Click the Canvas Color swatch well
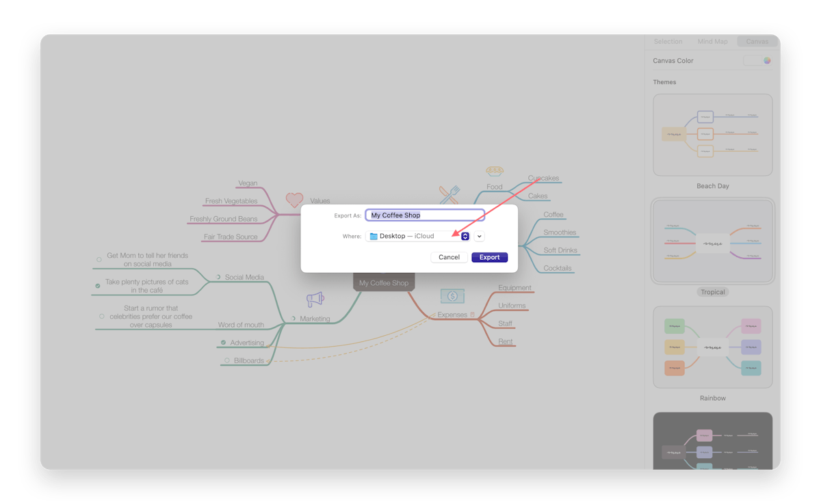Screen dimensions: 821x504 click(x=752, y=61)
